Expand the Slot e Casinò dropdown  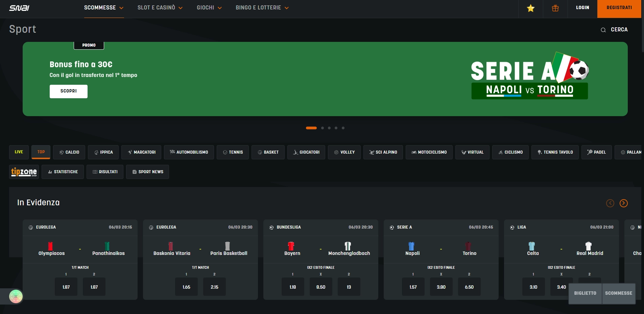(160, 8)
